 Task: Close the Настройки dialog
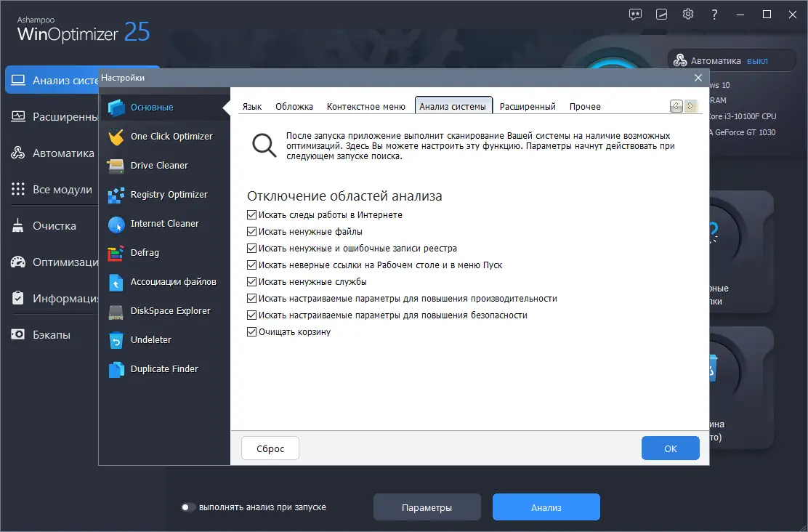(x=698, y=78)
